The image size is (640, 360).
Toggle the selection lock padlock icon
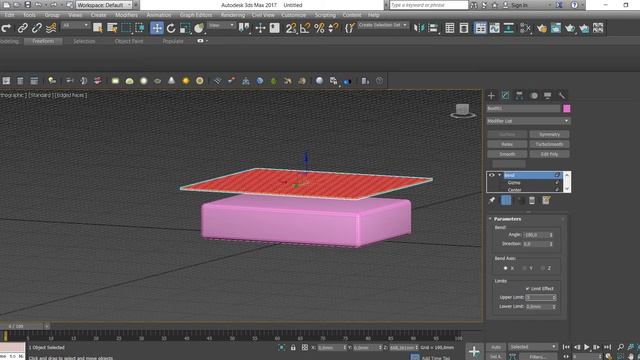[293, 347]
